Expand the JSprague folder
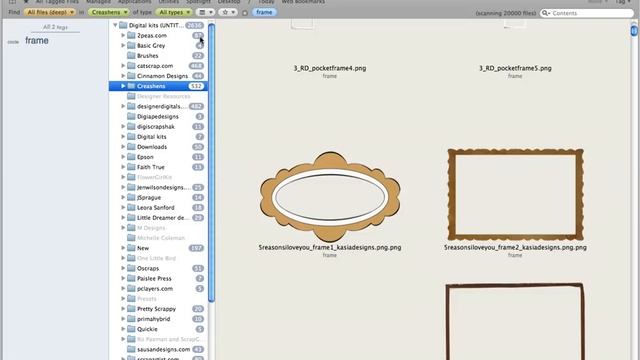 tap(123, 197)
